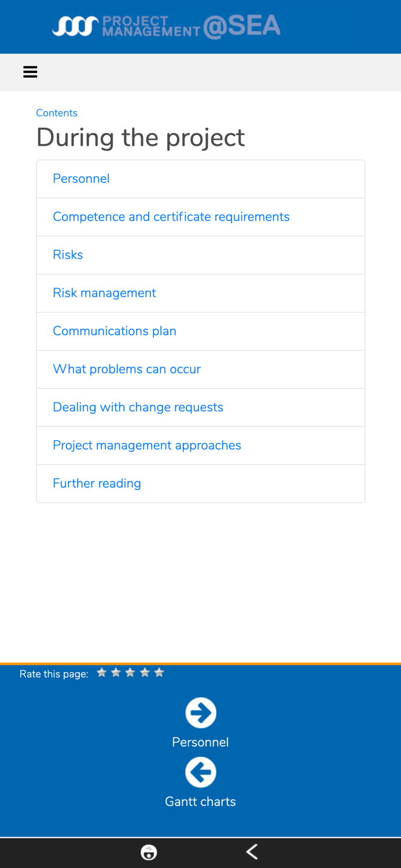
Task: Rate this page two stars
Action: (116, 673)
